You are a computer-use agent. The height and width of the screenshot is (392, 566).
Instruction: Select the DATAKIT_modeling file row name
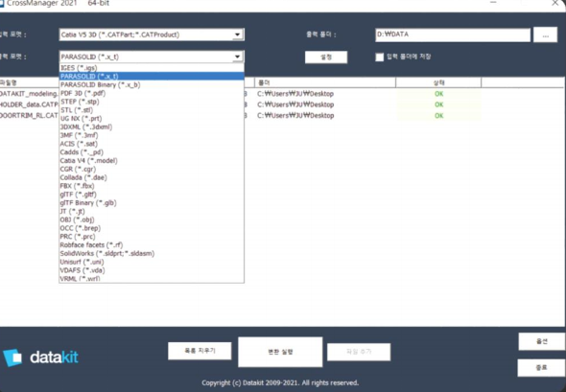(29, 94)
